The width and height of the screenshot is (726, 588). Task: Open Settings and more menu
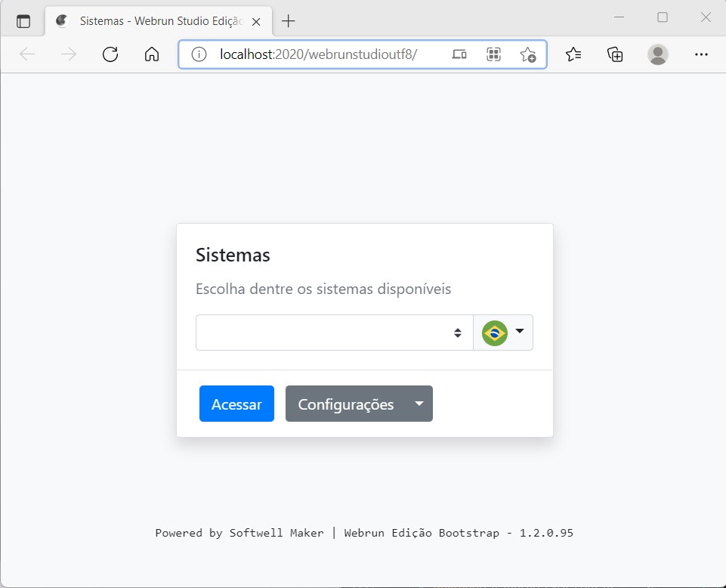click(701, 54)
